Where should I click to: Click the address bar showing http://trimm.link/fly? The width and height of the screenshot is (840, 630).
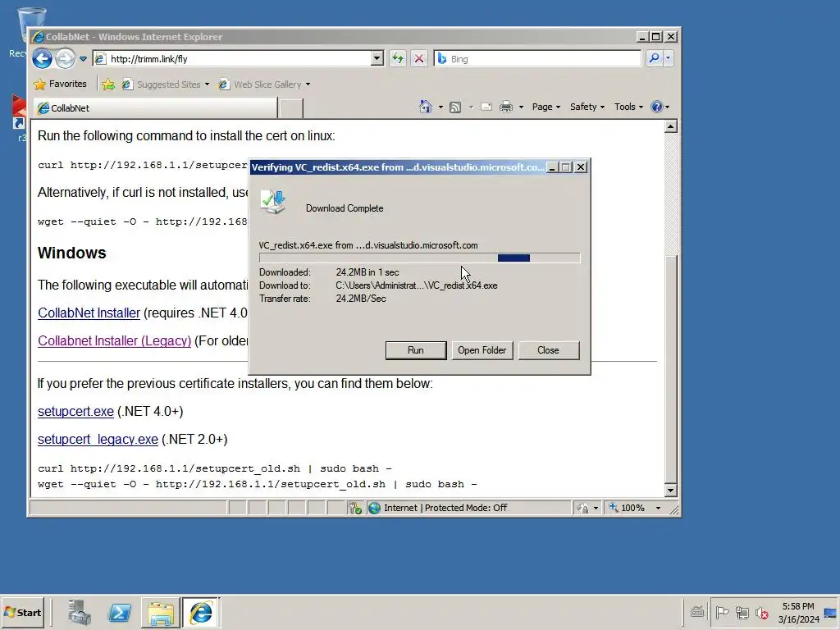click(x=231, y=58)
